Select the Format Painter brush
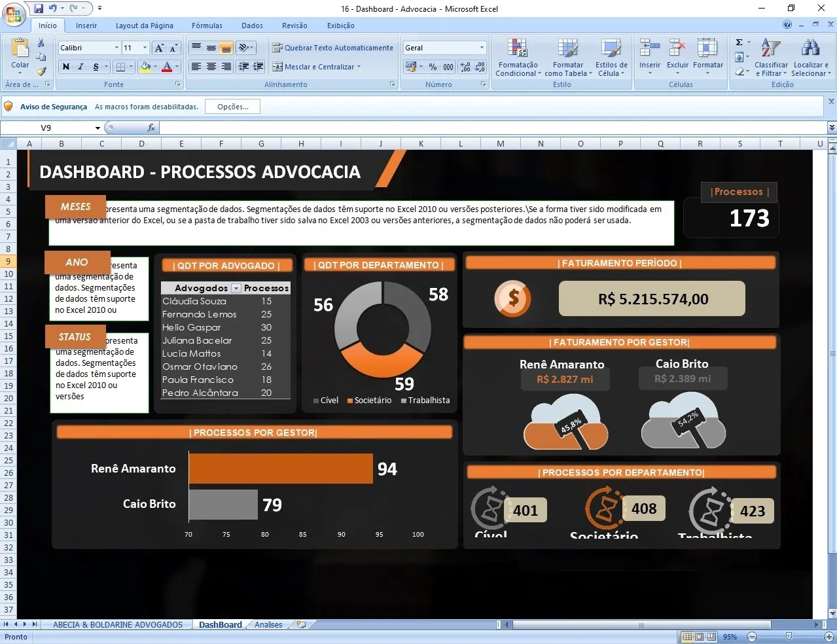Image resolution: width=837 pixels, height=644 pixels. click(41, 71)
